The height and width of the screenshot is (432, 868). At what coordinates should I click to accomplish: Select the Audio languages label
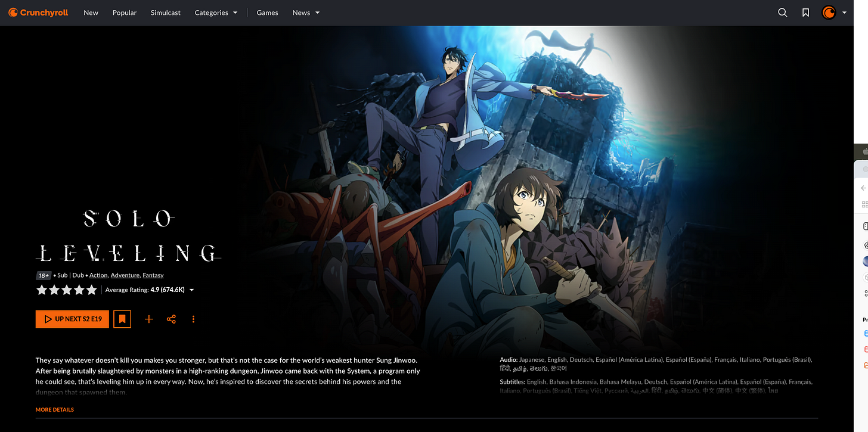click(509, 360)
